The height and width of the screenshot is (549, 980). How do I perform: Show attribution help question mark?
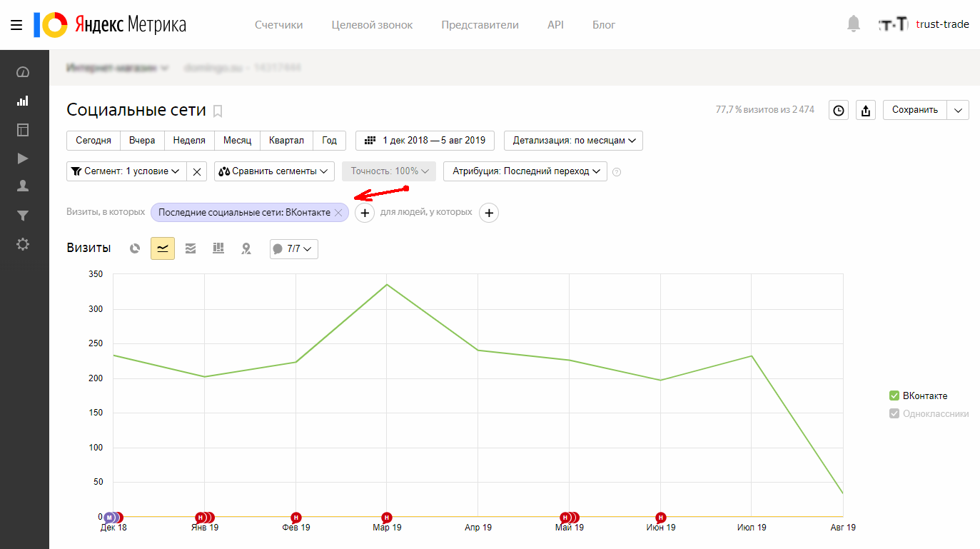(x=617, y=171)
